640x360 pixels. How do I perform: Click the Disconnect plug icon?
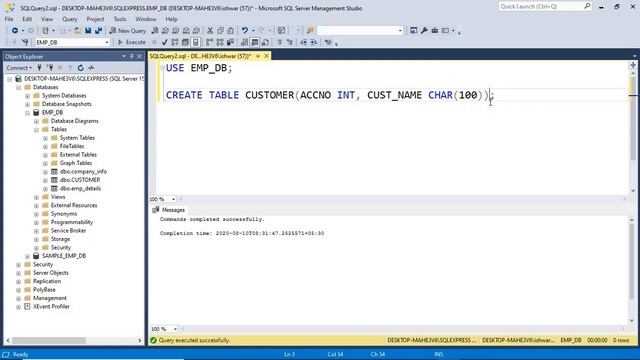[50, 68]
